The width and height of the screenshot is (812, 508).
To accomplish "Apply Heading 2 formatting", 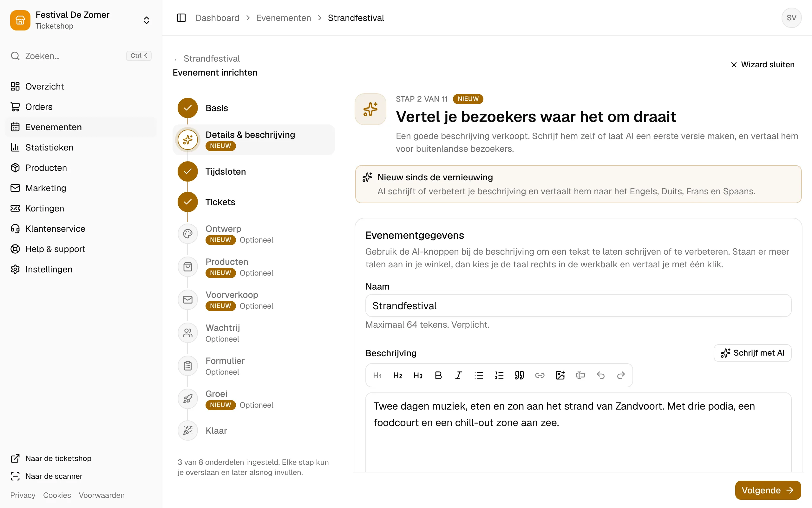I will pyautogui.click(x=398, y=375).
